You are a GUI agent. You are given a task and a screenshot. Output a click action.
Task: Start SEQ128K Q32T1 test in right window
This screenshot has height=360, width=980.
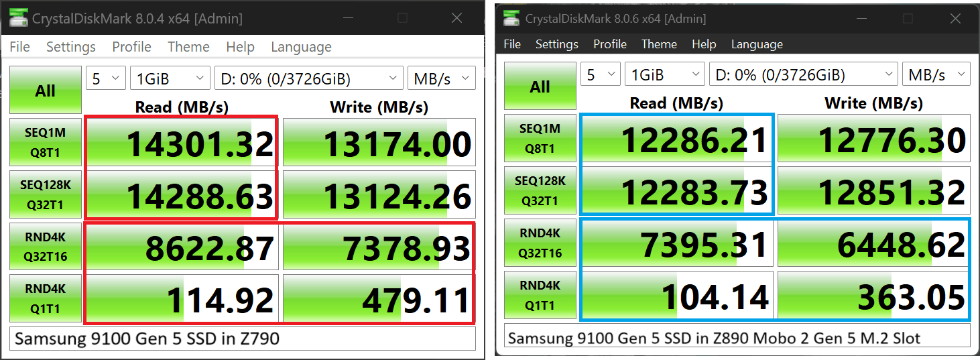coord(540,190)
